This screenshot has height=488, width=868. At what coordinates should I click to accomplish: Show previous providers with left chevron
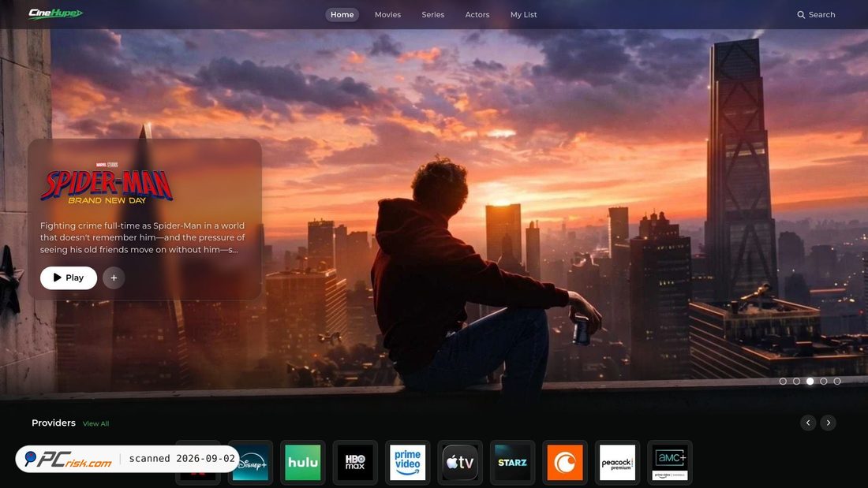point(808,423)
